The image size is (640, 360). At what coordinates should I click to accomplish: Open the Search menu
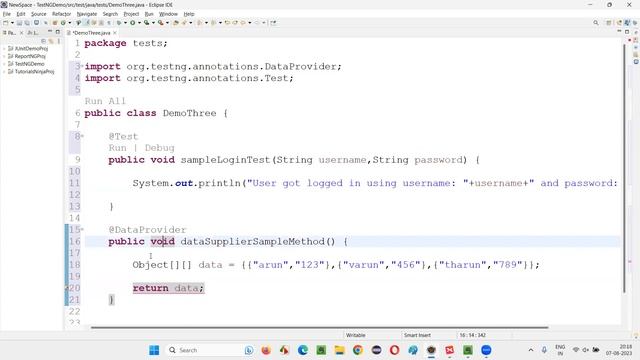tap(110, 14)
